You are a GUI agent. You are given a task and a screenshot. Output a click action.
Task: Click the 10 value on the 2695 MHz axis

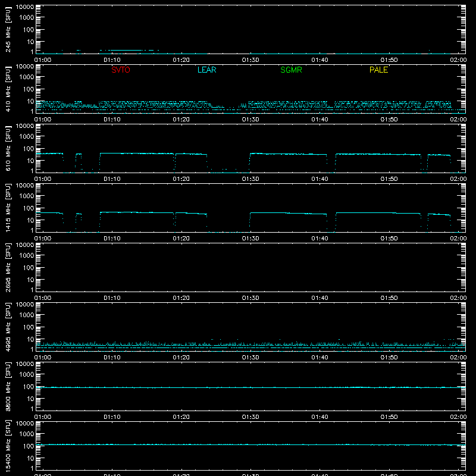(30, 280)
